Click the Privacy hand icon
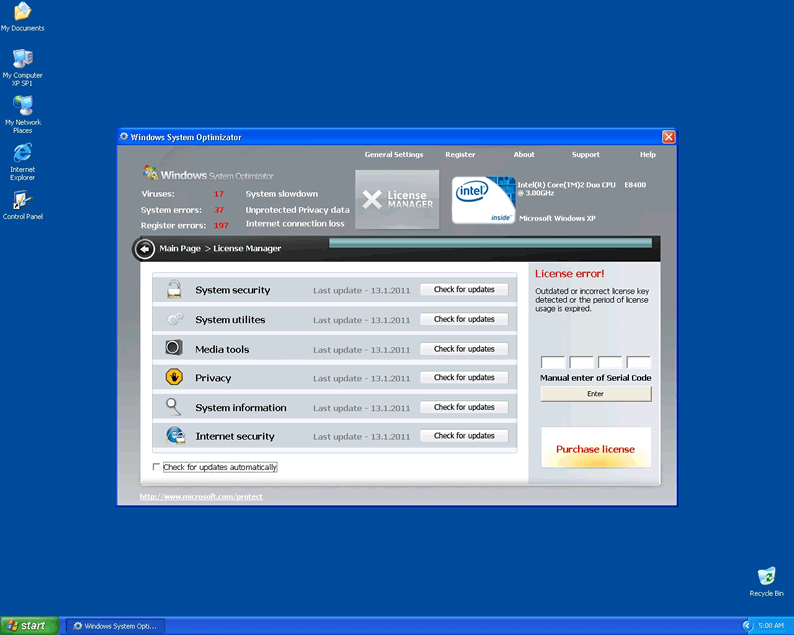This screenshot has width=794, height=635. 174,377
